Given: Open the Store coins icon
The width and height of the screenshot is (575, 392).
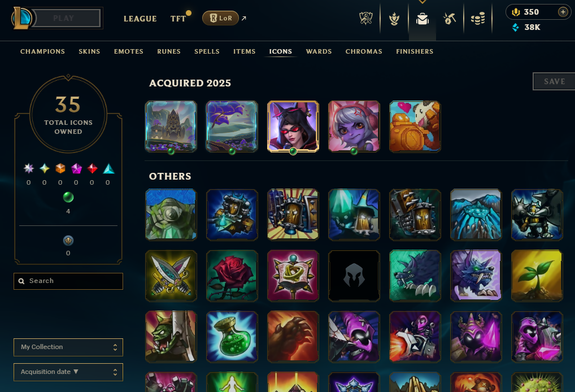Looking at the screenshot, I should 478,18.
